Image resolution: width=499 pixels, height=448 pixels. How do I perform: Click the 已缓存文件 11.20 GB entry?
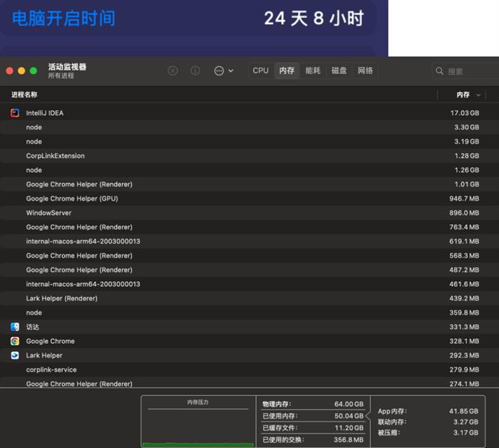point(313,428)
